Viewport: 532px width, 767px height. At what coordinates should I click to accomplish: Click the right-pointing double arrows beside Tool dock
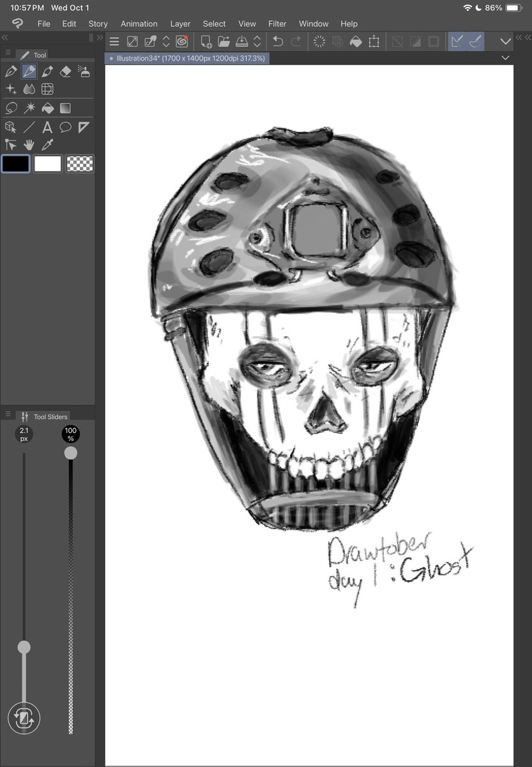click(x=99, y=38)
